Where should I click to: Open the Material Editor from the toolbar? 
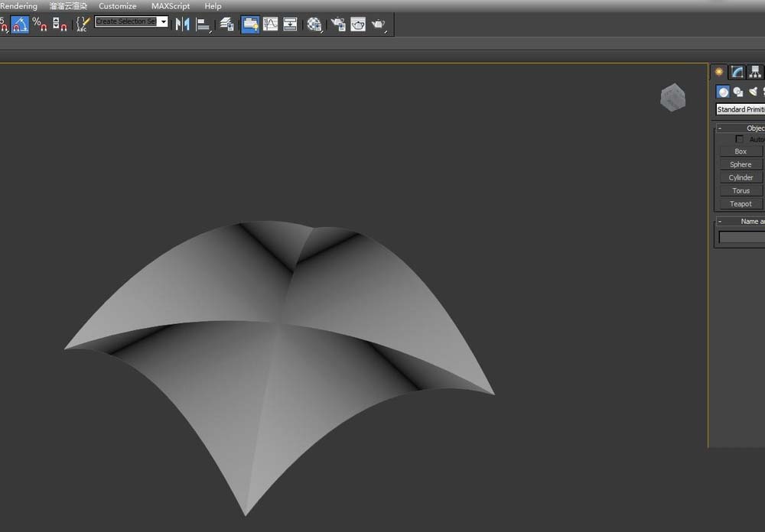314,24
